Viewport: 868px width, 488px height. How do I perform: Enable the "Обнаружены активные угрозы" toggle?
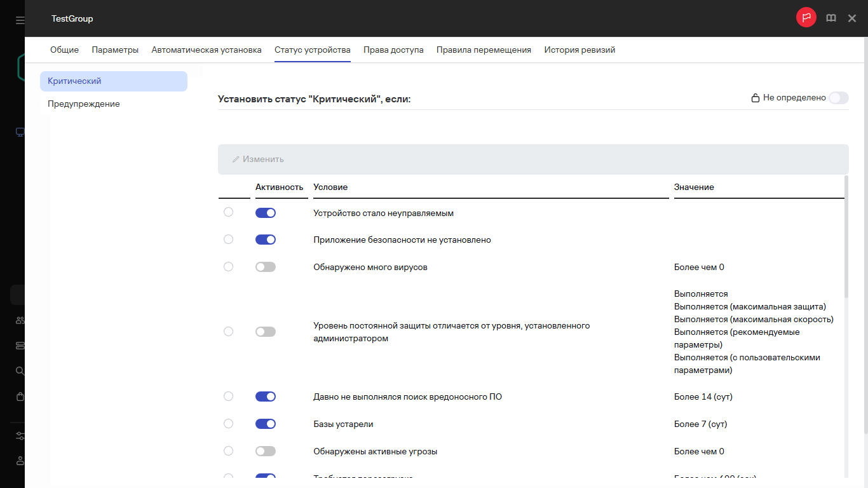pyautogui.click(x=265, y=451)
